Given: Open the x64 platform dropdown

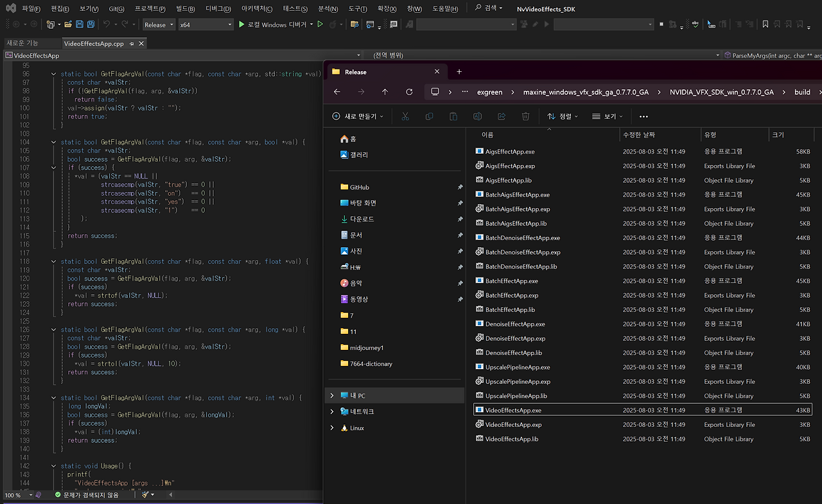Looking at the screenshot, I should [205, 24].
